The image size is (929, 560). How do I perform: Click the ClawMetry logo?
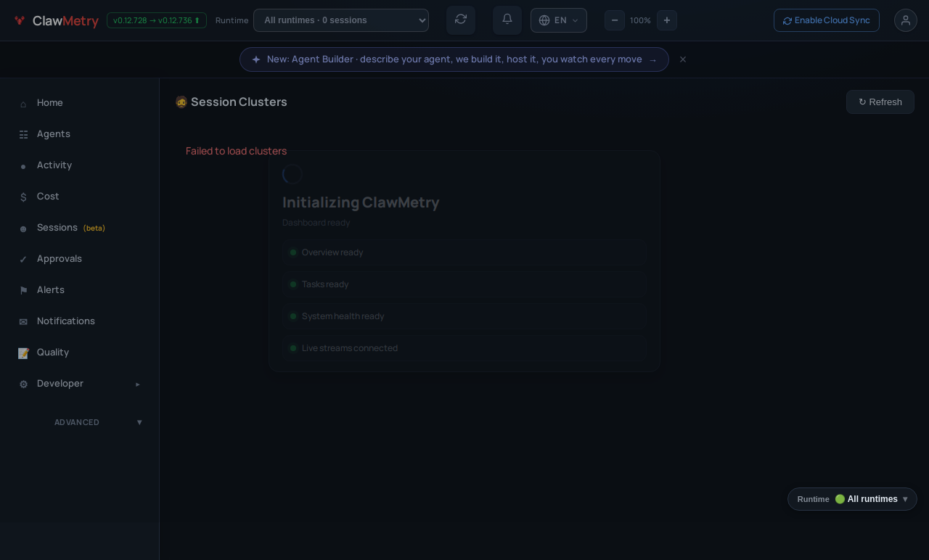(56, 20)
